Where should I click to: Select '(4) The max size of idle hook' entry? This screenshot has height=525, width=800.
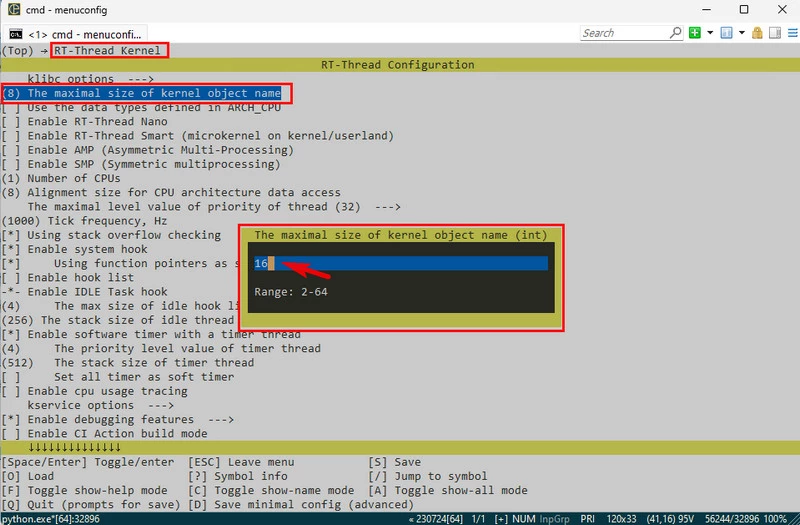[121, 306]
